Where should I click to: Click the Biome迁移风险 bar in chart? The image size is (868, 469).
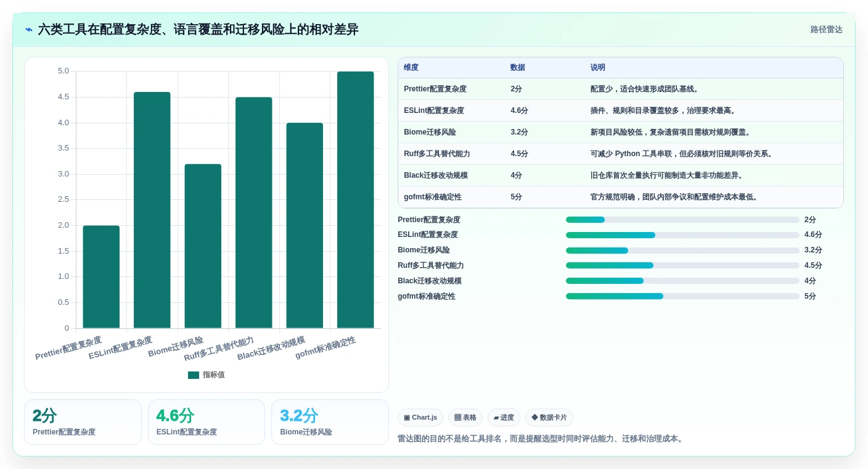pos(203,246)
